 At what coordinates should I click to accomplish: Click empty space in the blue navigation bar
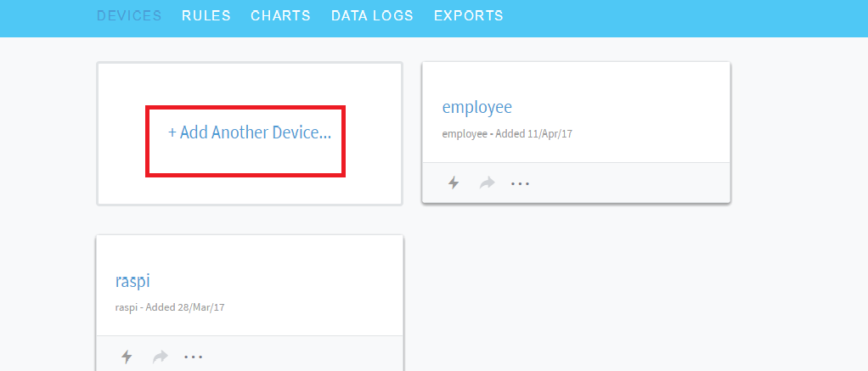pos(679,16)
